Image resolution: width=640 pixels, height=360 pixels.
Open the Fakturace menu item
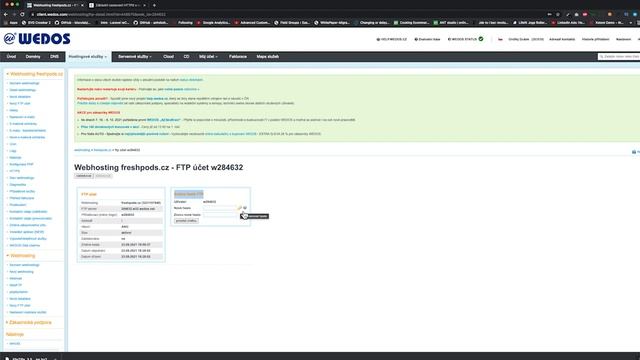[238, 57]
